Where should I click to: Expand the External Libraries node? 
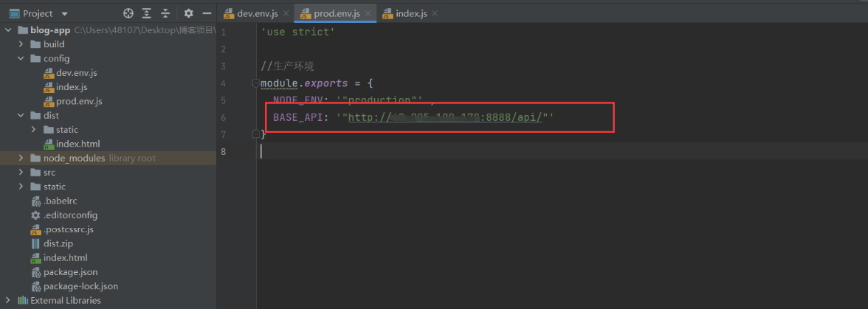[x=8, y=301]
